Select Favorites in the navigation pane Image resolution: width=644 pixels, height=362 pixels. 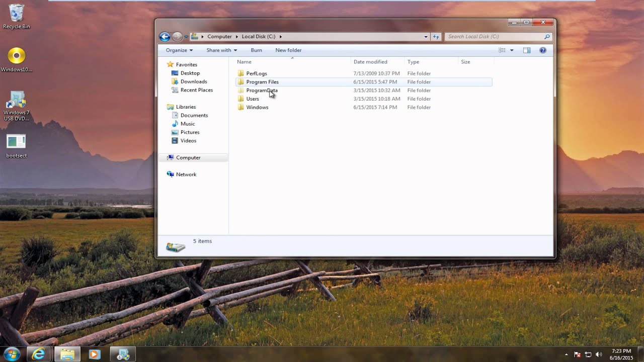coord(187,65)
